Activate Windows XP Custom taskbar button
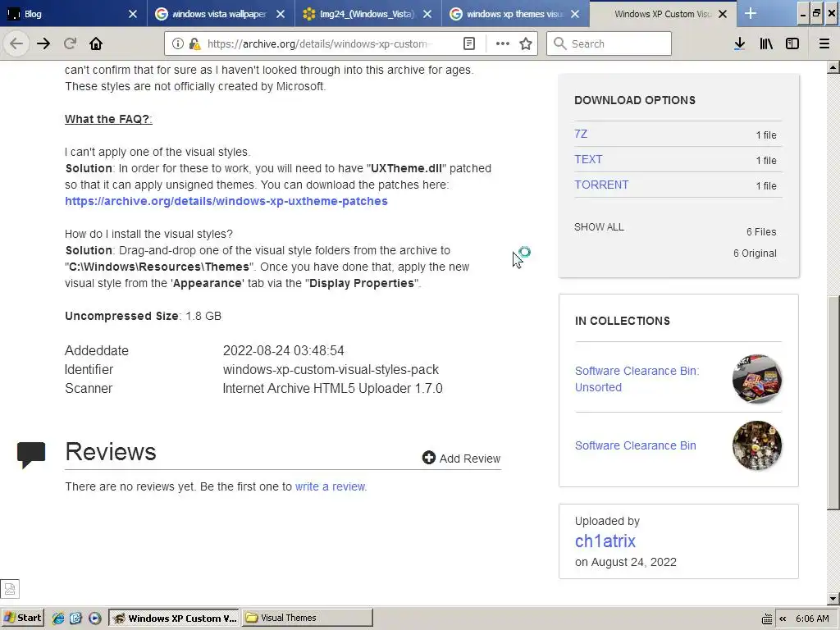Image resolution: width=840 pixels, height=630 pixels. point(175,618)
